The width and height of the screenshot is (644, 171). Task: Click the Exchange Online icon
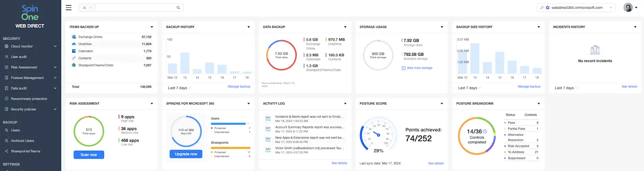pos(74,36)
